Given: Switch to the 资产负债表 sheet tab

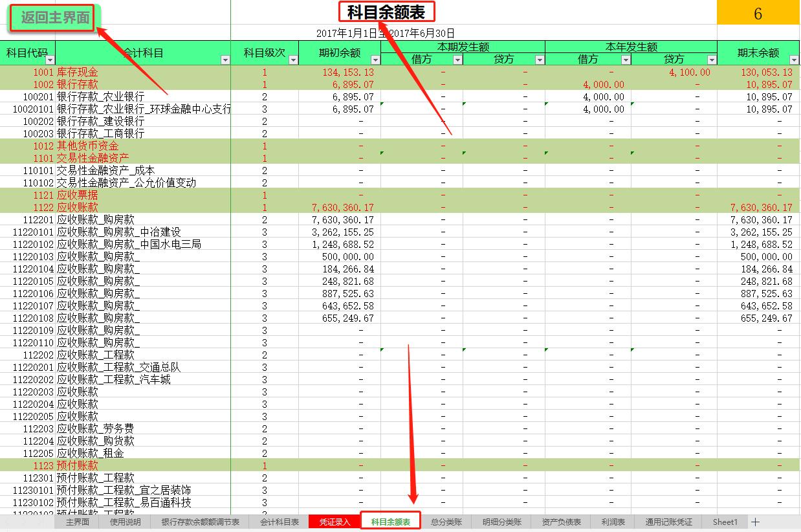Looking at the screenshot, I should tap(562, 522).
